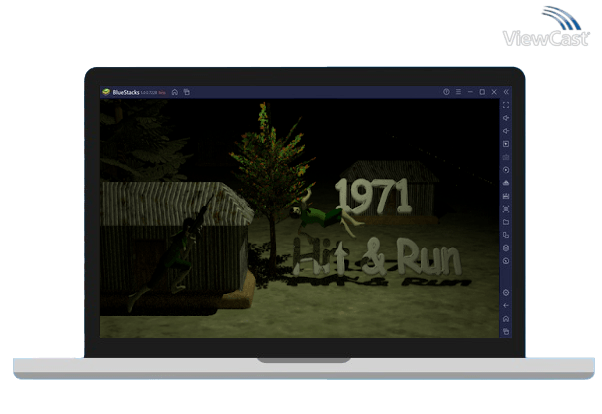Close the BlueStacks window
The height and width of the screenshot is (414, 602).
[x=494, y=92]
